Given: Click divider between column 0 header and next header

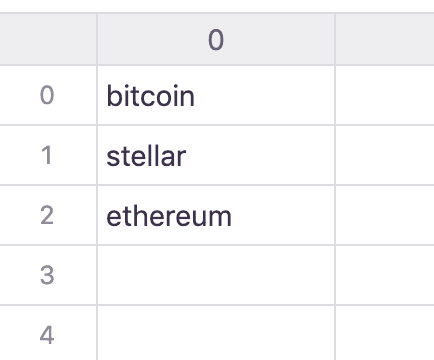Looking at the screenshot, I should pyautogui.click(x=335, y=39).
